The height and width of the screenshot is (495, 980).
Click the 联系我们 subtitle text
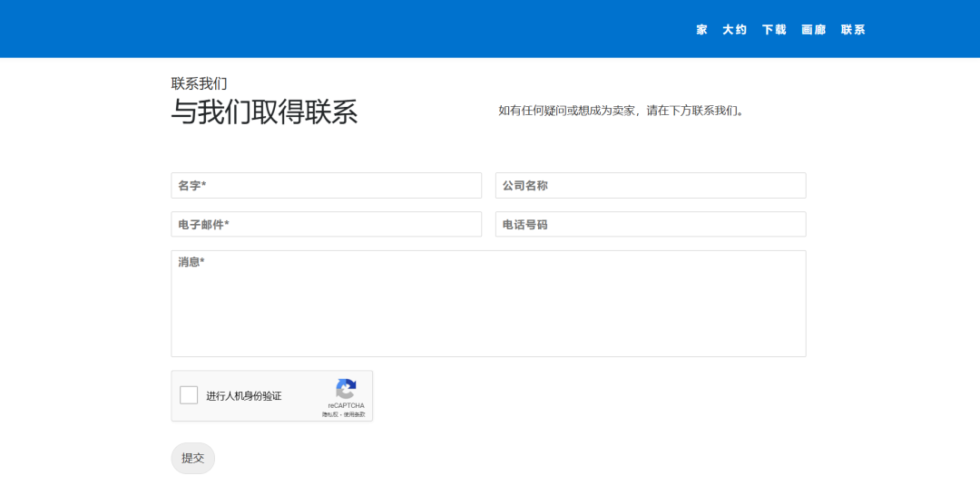click(199, 83)
